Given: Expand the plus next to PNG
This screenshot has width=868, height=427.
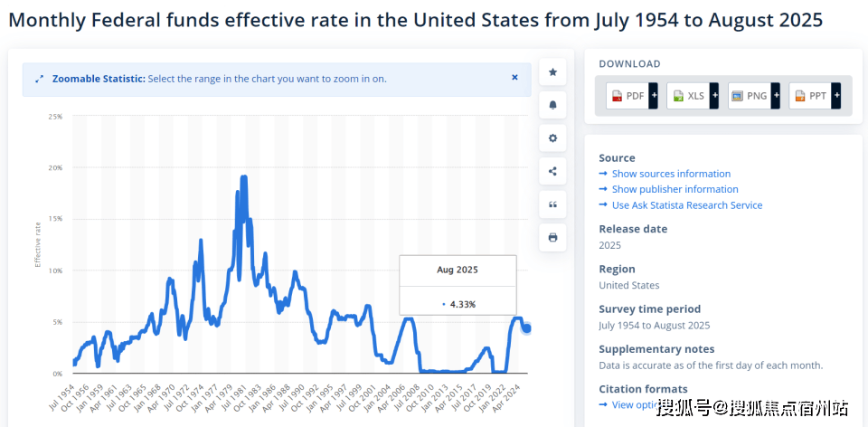Looking at the screenshot, I should tap(775, 96).
